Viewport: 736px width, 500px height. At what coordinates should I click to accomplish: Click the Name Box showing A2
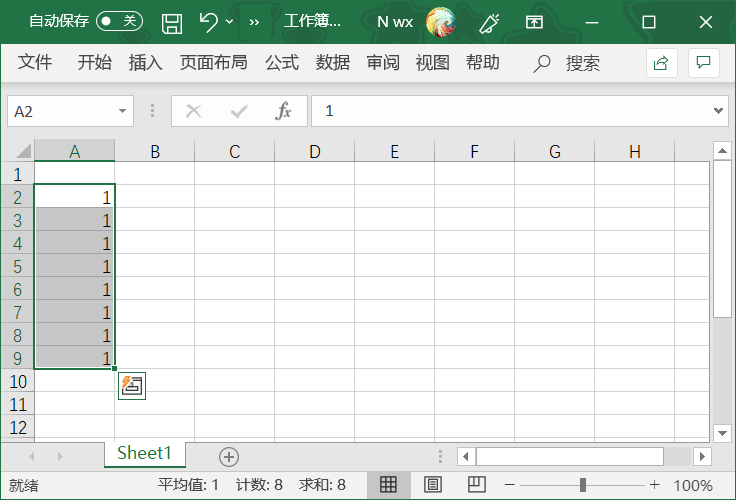coord(61,111)
